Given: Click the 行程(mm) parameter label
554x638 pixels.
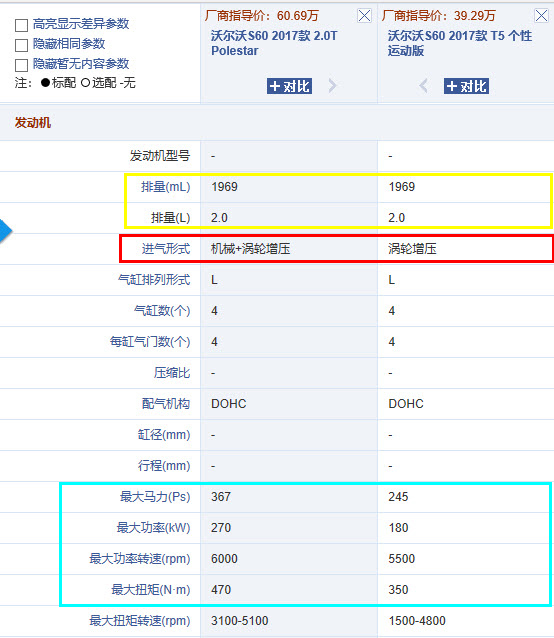Looking at the screenshot, I should (x=164, y=465).
